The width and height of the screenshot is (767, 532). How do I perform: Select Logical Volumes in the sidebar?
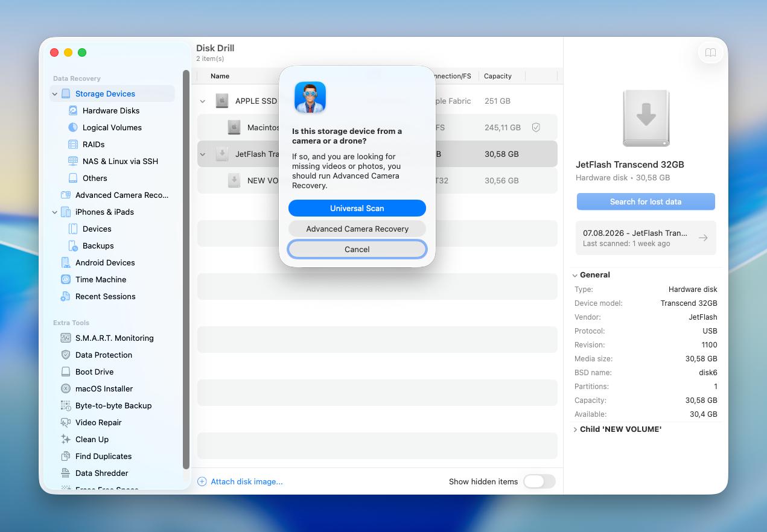(112, 127)
